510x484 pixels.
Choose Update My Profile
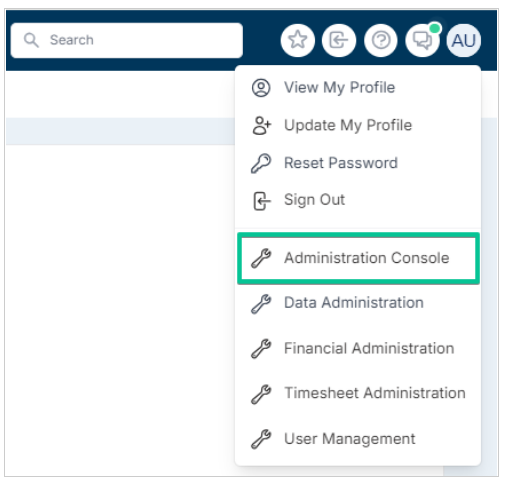(x=358, y=125)
